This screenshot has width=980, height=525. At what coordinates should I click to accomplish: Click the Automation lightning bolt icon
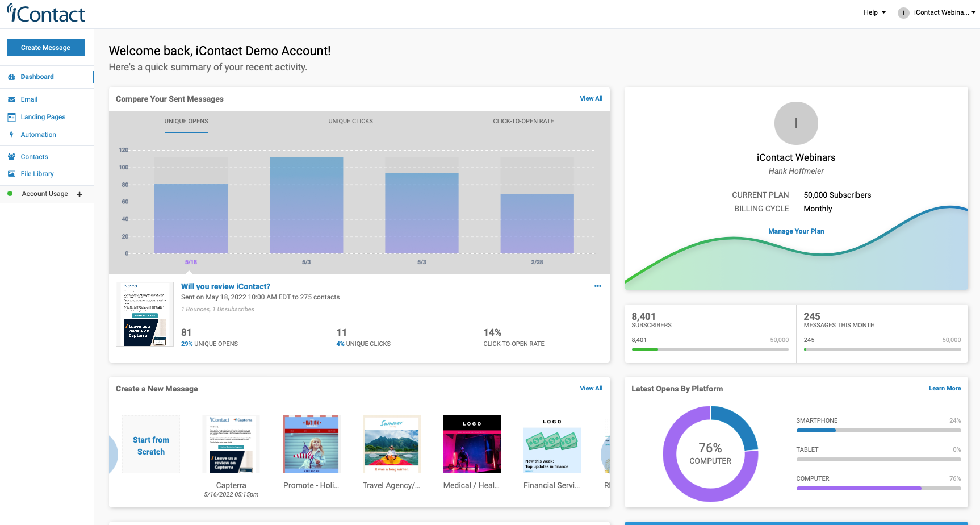pyautogui.click(x=11, y=134)
